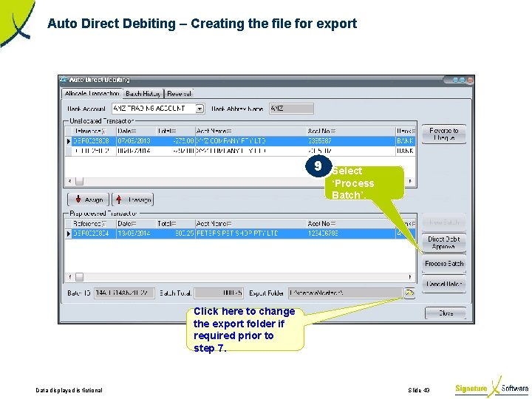Click the unallocated list horizontal scrollbar thumb

pyautogui.click(x=79, y=181)
